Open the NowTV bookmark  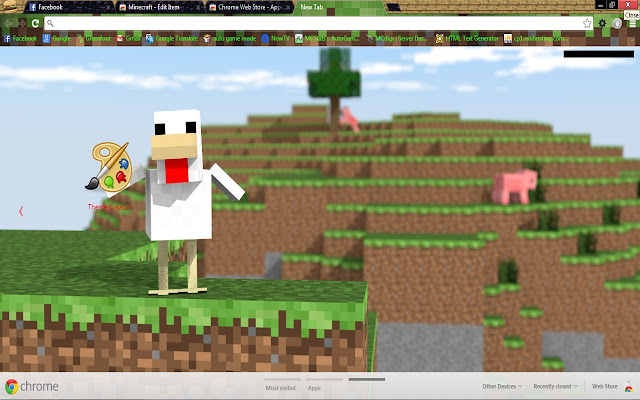pos(276,39)
